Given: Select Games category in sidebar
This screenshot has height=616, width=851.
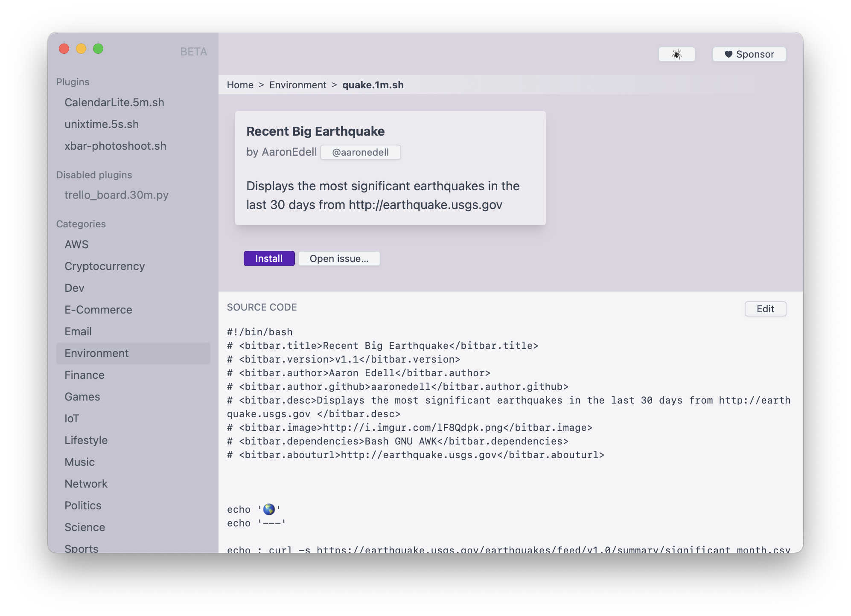Looking at the screenshot, I should 82,396.
